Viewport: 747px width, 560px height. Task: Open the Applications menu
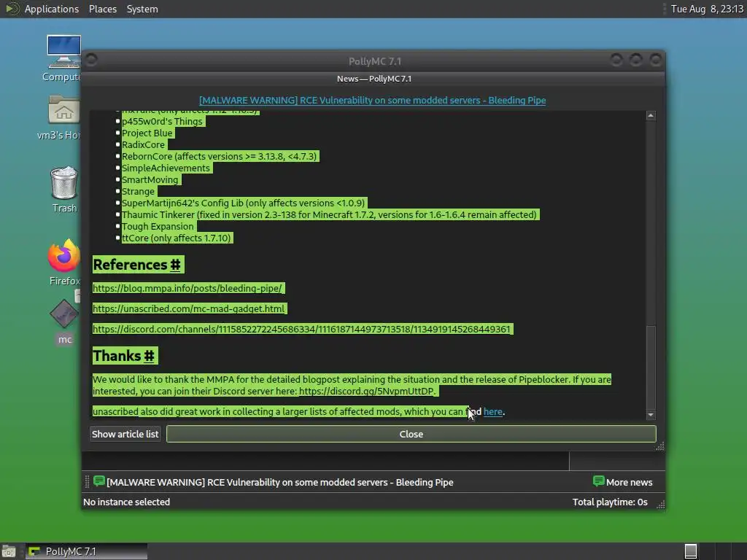click(x=52, y=9)
